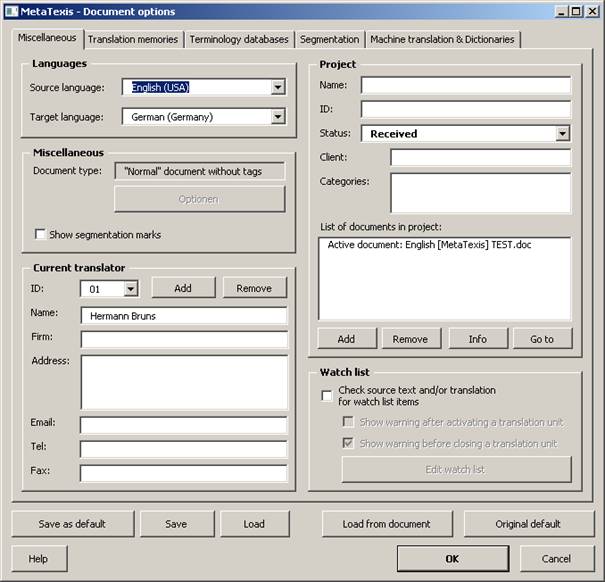Click the Load button
The image size is (605, 582).
255,524
